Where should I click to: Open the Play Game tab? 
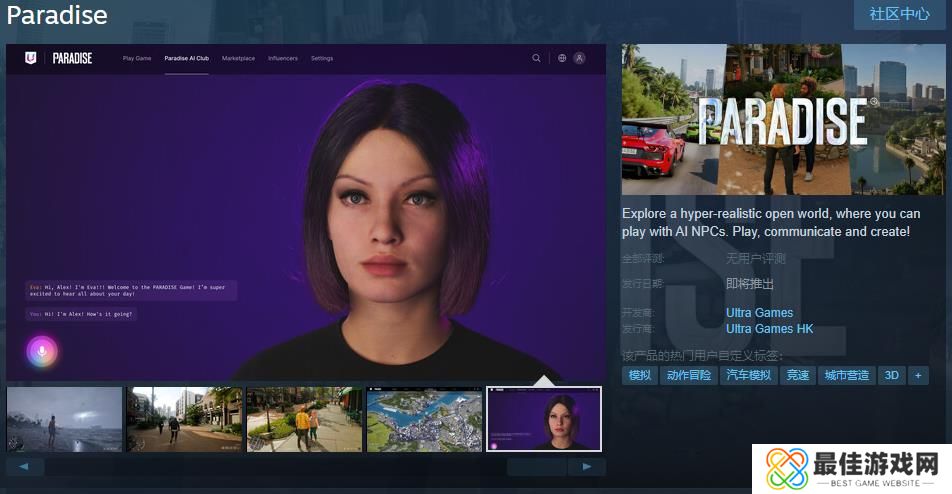137,59
